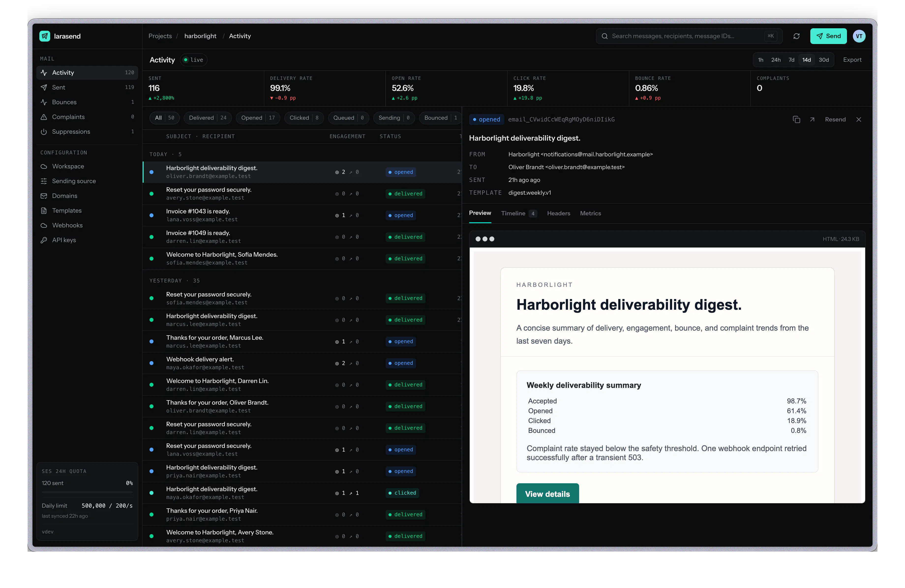Open the Complaints section

click(87, 117)
